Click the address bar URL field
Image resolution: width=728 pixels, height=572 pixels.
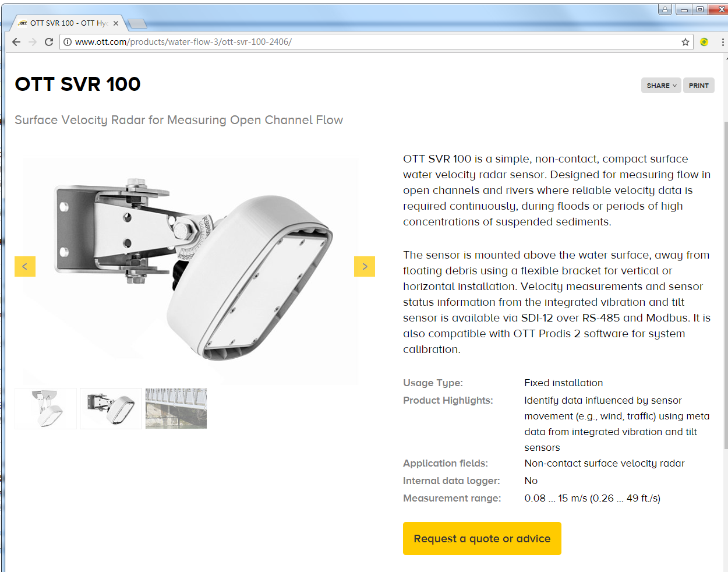[373, 42]
